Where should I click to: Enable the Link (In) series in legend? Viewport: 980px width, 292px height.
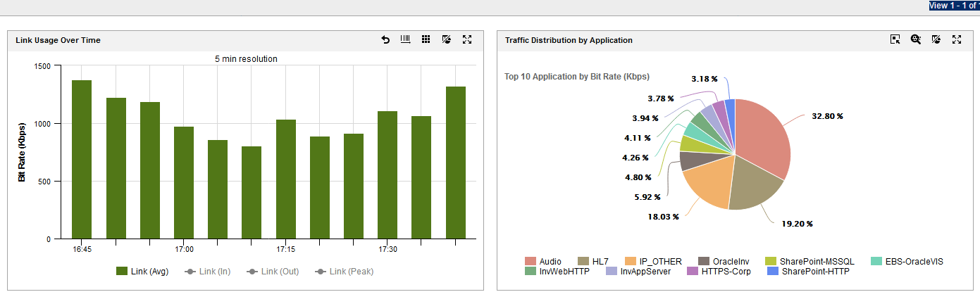206,272
